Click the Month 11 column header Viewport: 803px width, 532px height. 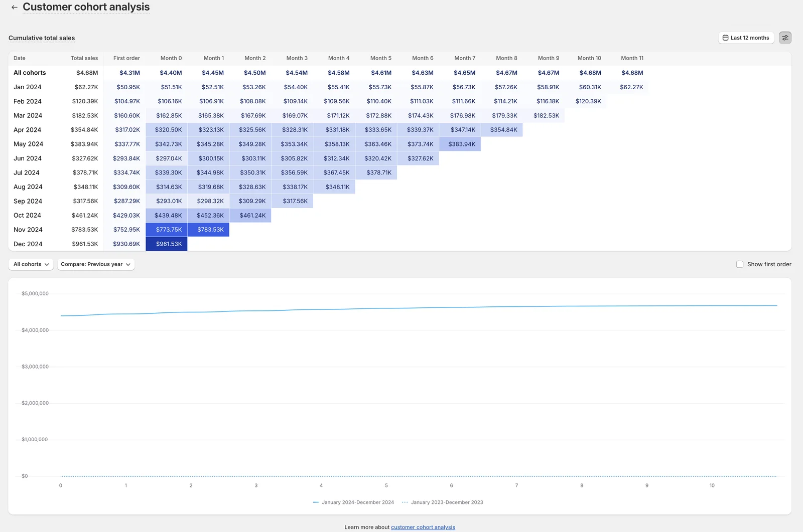tap(632, 58)
